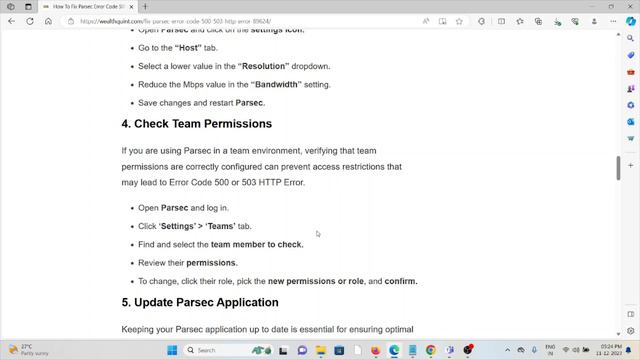Image resolution: width=640 pixels, height=360 pixels.
Task: Open notification bell on taskbar
Action: point(629,350)
